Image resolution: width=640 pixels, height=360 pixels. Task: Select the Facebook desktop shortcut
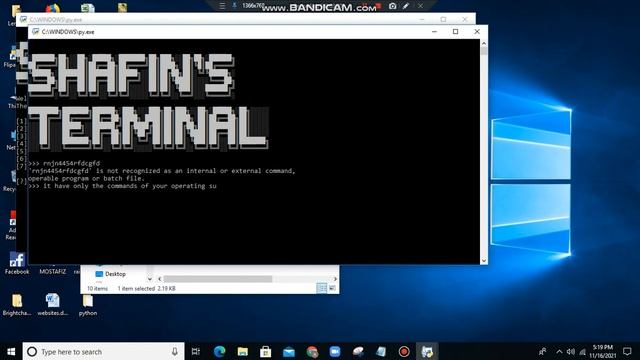point(17,263)
